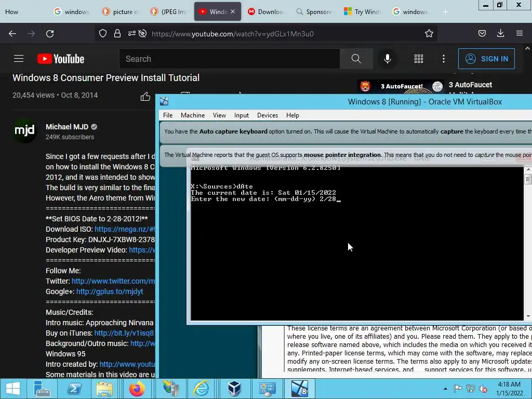Switch to Firefox in the taskbar
The image size is (532, 399).
point(137,389)
